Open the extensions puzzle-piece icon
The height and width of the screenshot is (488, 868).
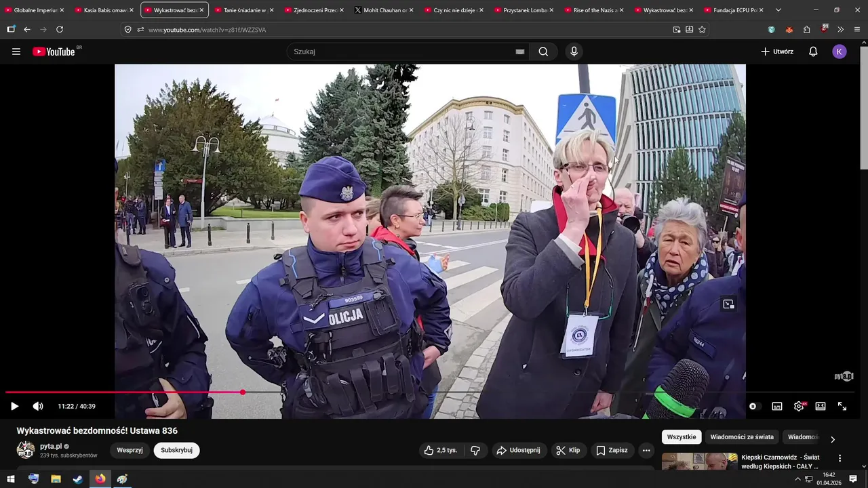pos(807,30)
